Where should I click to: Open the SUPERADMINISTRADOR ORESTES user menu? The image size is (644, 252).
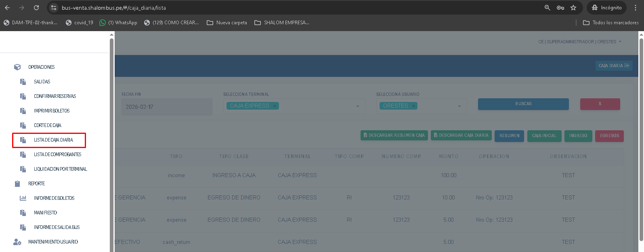579,42
